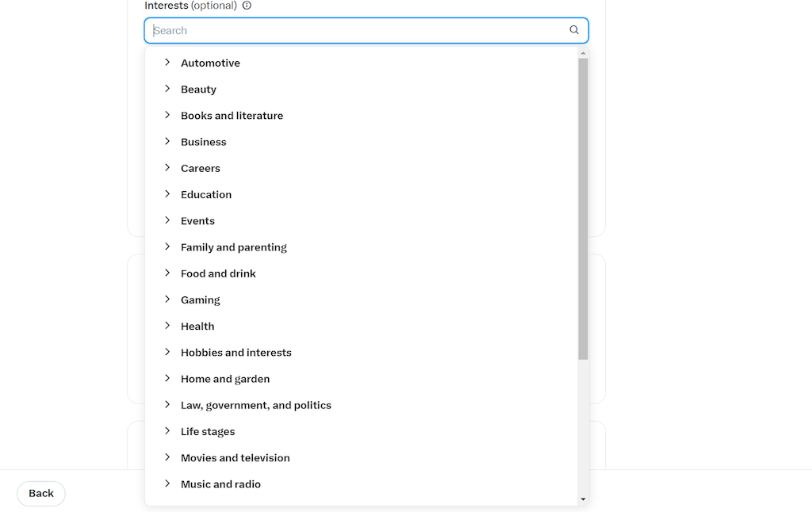Expand Books and literature chevron
Screen dimensions: 812x512
167,115
